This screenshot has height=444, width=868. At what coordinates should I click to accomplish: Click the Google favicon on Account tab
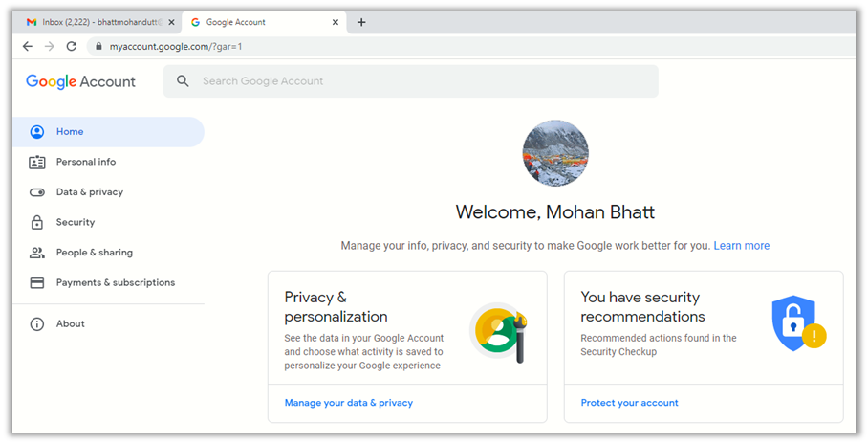(195, 22)
